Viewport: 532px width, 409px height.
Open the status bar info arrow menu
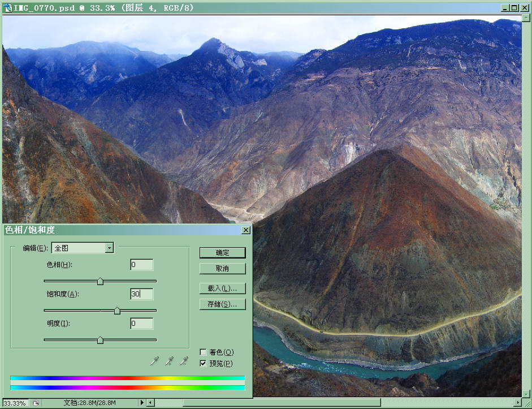click(142, 403)
